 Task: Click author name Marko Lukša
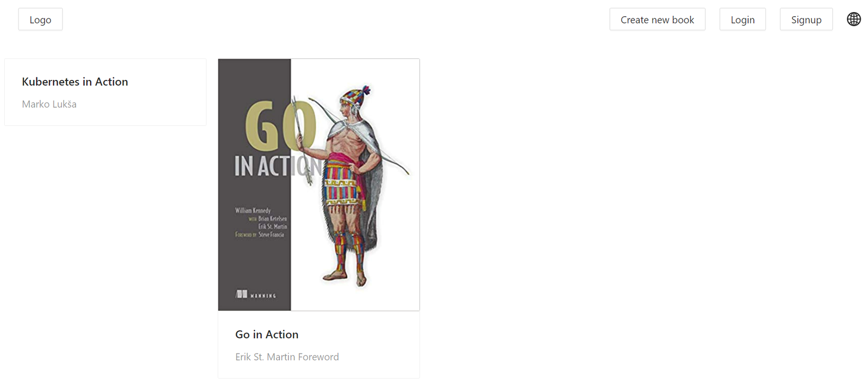tap(49, 104)
